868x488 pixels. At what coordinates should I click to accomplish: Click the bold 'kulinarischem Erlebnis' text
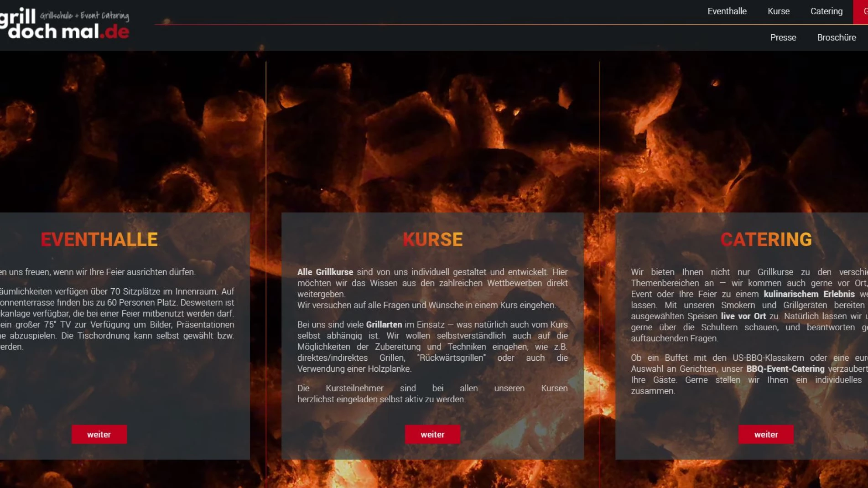coord(809,295)
